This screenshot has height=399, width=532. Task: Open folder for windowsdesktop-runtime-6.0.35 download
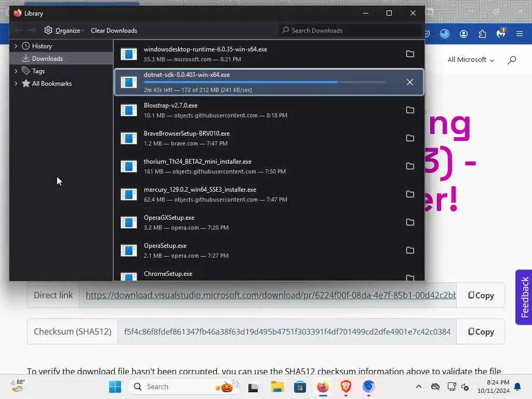click(x=410, y=54)
